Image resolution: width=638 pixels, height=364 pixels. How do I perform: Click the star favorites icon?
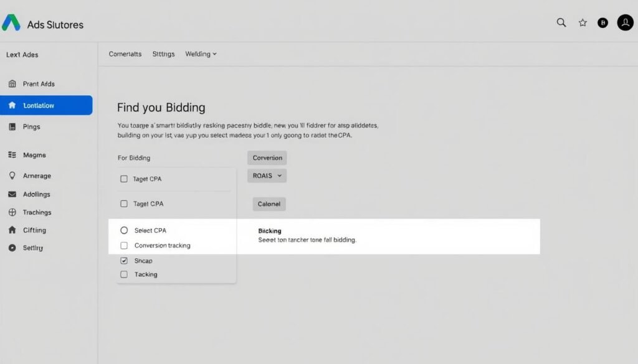pos(583,23)
